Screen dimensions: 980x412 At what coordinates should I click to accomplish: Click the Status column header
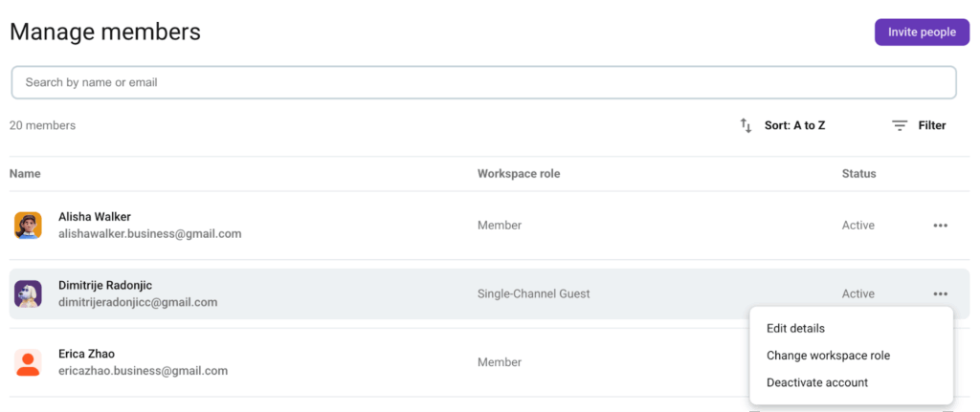(x=858, y=174)
